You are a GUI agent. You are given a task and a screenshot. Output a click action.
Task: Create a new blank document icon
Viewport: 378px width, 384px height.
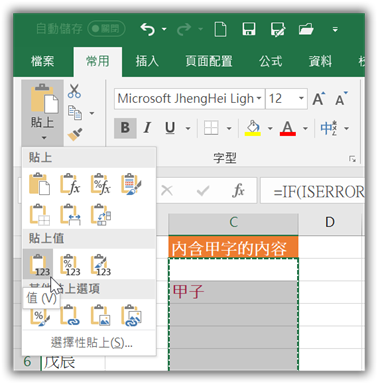click(x=220, y=29)
